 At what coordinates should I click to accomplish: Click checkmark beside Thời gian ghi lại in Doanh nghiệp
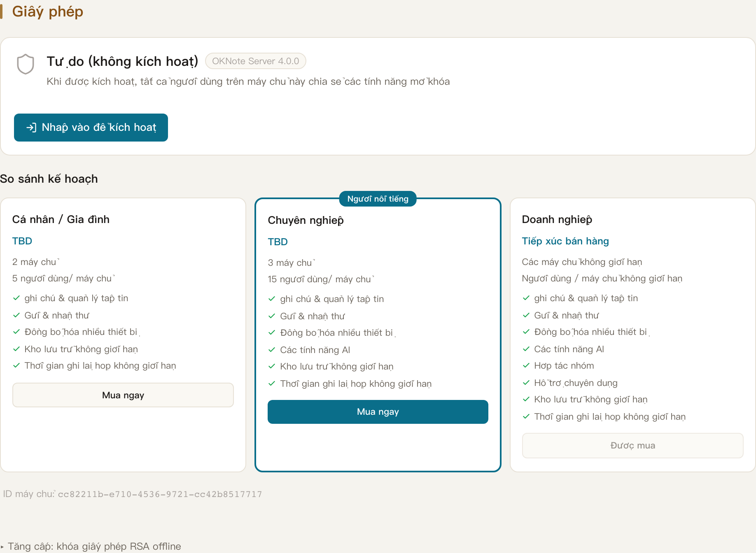click(526, 416)
